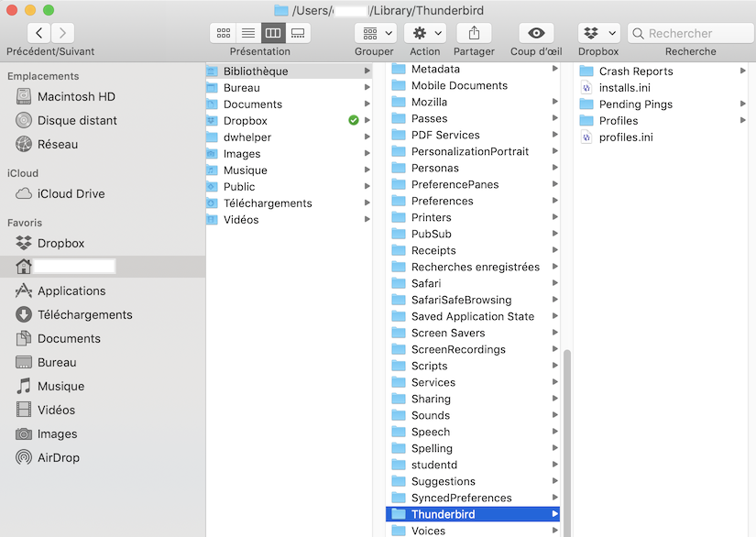Viewport: 756px width, 537px height.
Task: Go forward with the Suivant arrow
Action: tap(62, 33)
